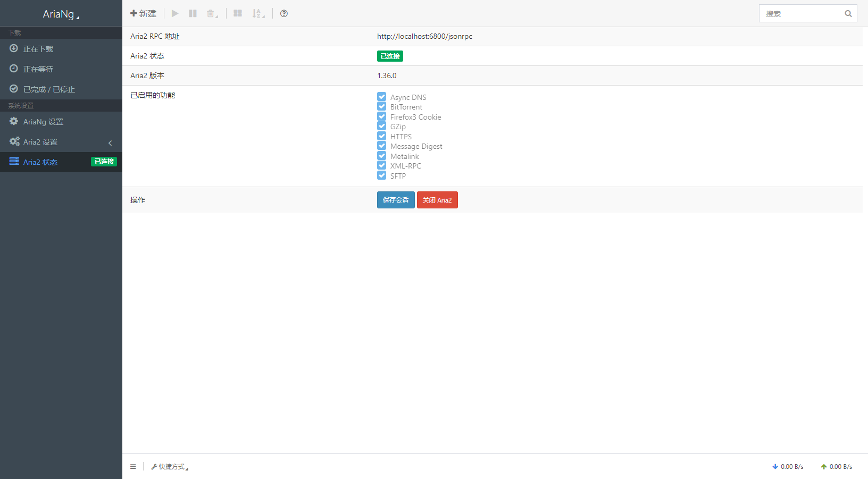Click the server icon beside Aria2 状态
The image size is (868, 479).
[x=14, y=161]
